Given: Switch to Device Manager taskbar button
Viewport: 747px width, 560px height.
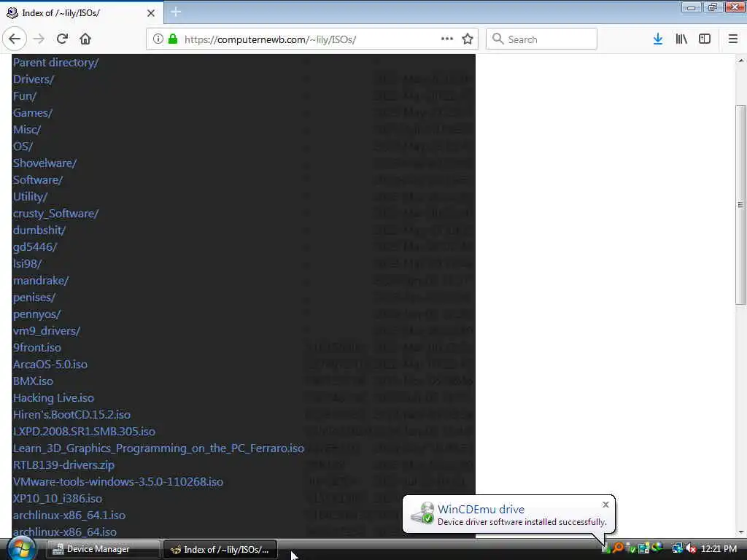Looking at the screenshot, I should tap(102, 549).
